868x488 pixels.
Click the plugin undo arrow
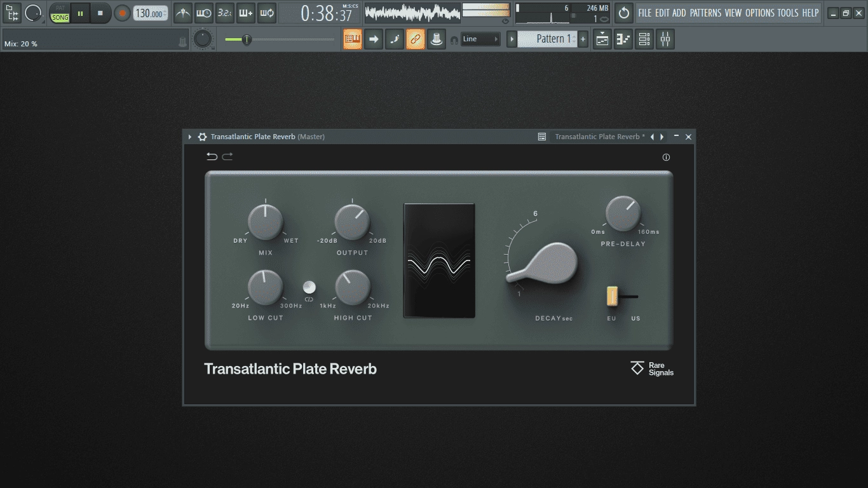(x=212, y=157)
